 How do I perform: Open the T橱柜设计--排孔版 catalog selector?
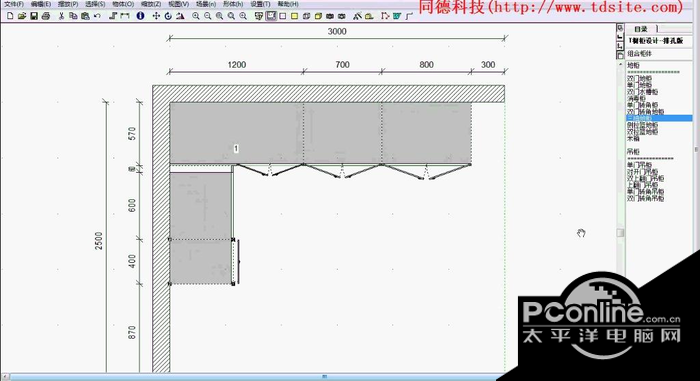[659, 41]
